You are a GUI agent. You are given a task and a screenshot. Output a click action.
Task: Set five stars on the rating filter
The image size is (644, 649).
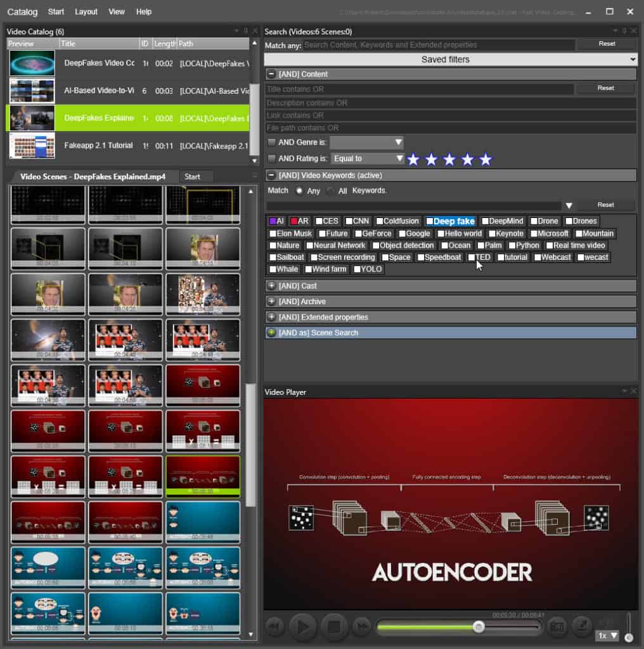(x=485, y=160)
